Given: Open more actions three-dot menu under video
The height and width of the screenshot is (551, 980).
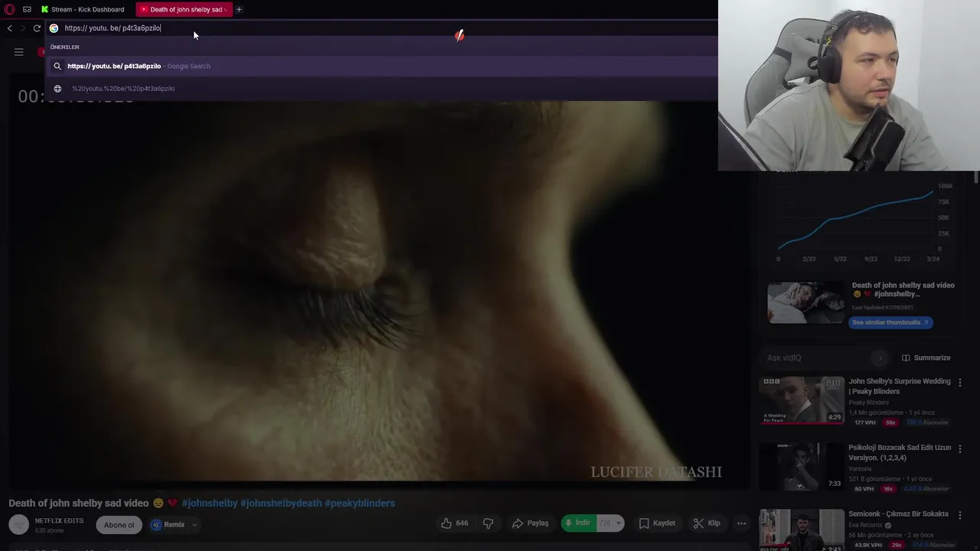Looking at the screenshot, I should point(741,523).
